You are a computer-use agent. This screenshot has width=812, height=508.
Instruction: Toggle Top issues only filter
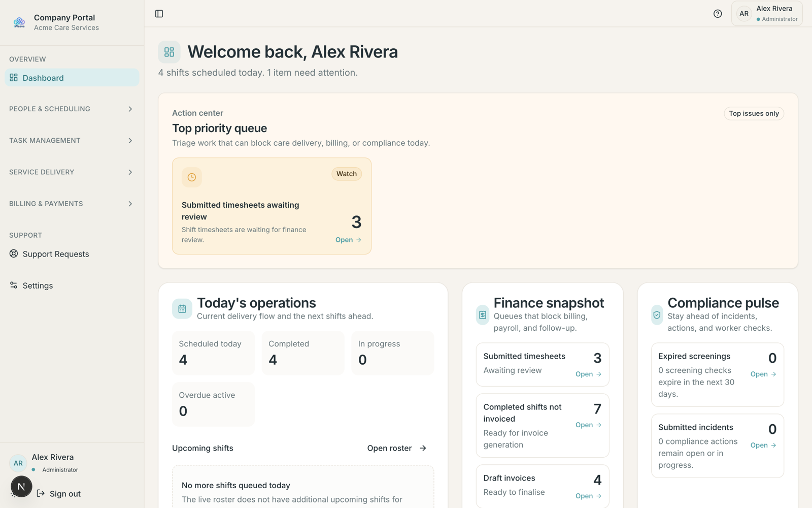tap(754, 113)
